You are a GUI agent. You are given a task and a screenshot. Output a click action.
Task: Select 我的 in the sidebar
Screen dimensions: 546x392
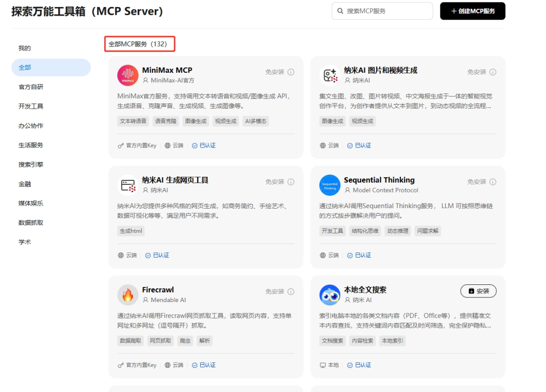coord(24,48)
